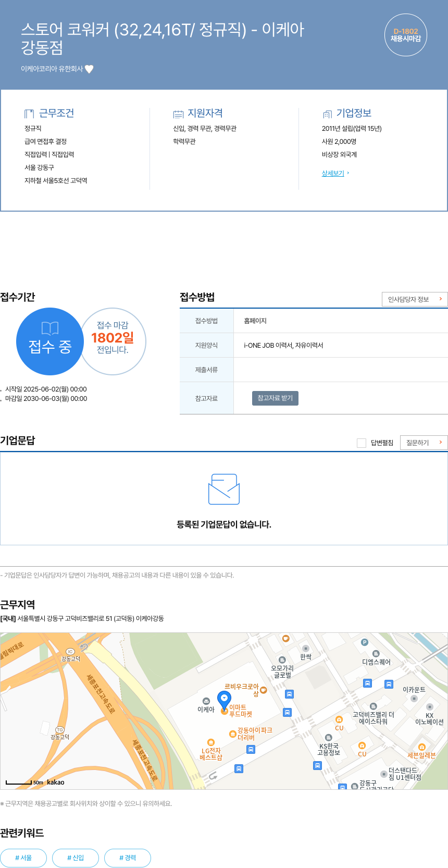Click the open book icon in 접수 중 circle
448x868 pixels.
[50, 328]
